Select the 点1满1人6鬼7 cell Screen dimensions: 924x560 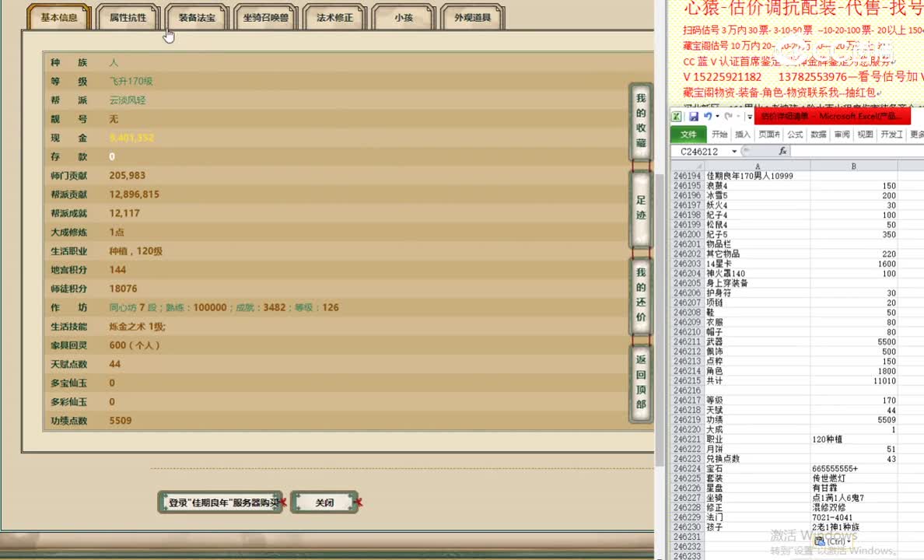(x=854, y=498)
